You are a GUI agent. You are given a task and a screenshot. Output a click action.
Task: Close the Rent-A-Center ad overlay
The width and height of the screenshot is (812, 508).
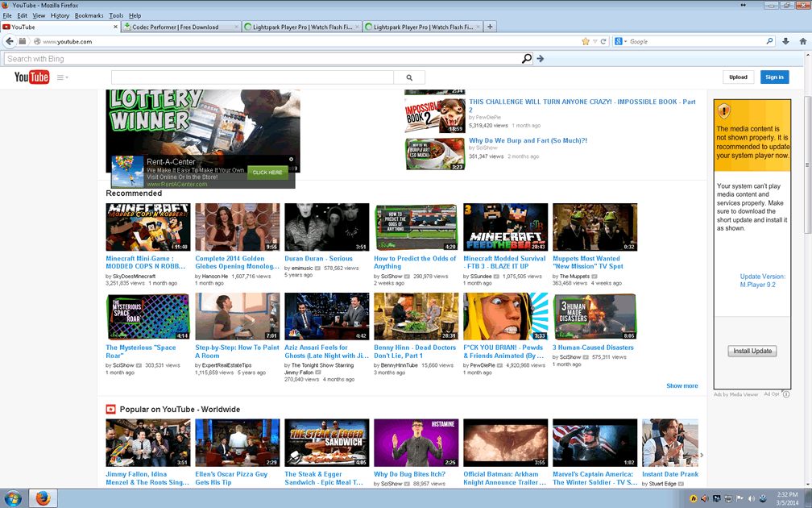click(x=292, y=159)
